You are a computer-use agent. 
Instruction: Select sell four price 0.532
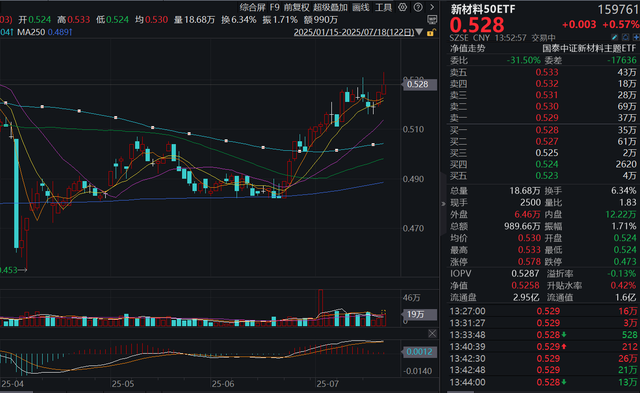click(547, 84)
